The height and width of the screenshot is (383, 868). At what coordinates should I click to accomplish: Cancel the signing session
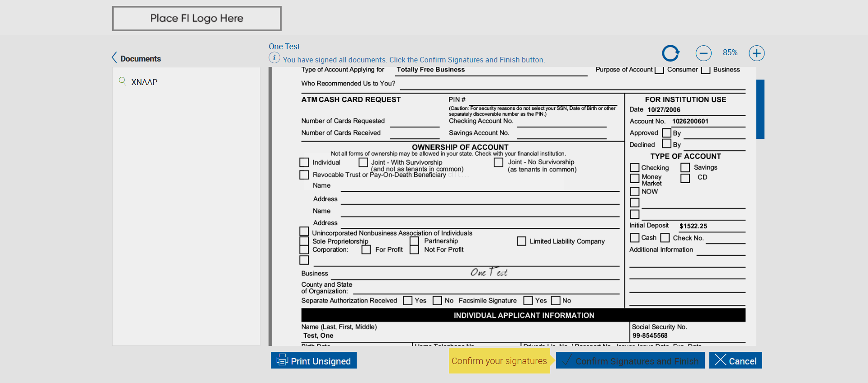tap(736, 360)
